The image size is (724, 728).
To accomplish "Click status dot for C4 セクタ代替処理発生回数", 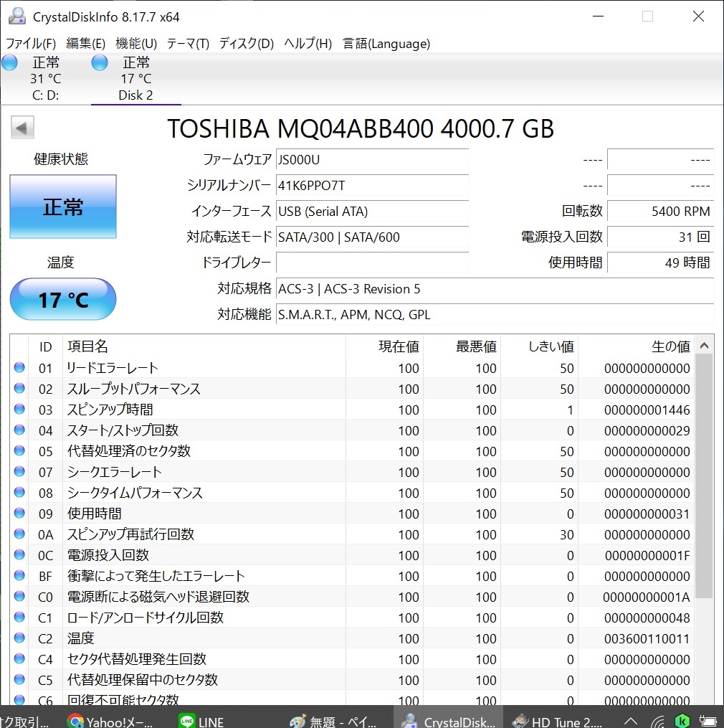I will (x=19, y=659).
